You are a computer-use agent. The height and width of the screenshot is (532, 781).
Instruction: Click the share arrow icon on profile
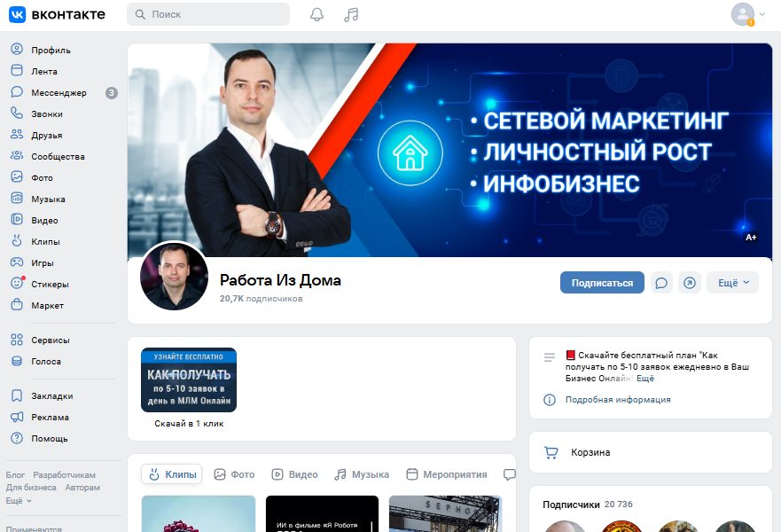click(690, 283)
